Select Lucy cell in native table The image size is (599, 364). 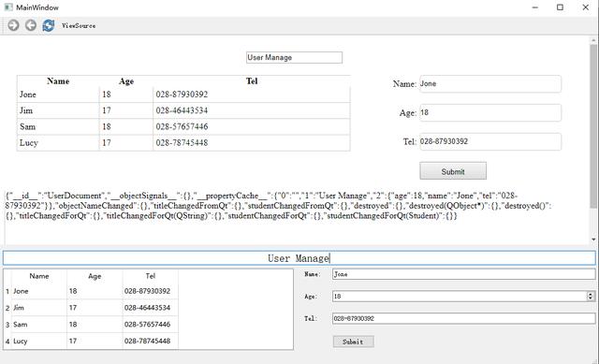39,342
